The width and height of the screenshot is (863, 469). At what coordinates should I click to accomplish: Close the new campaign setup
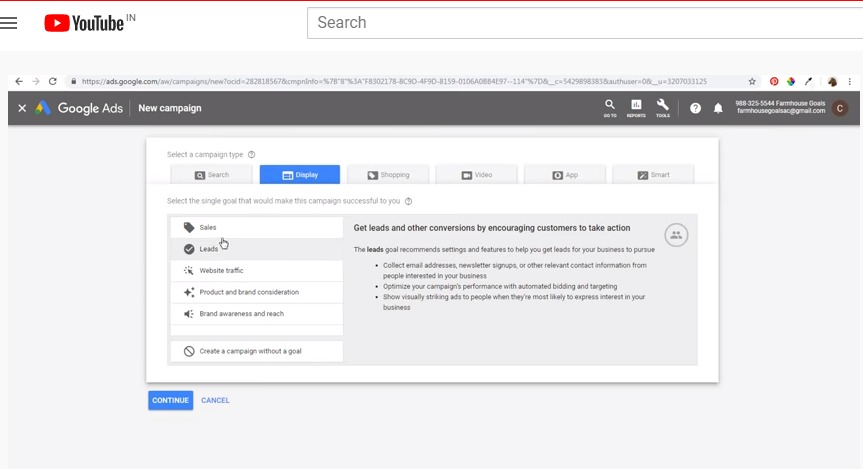(x=22, y=108)
